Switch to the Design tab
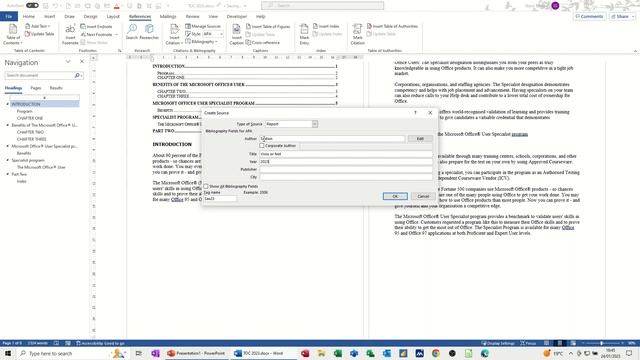 tap(90, 16)
